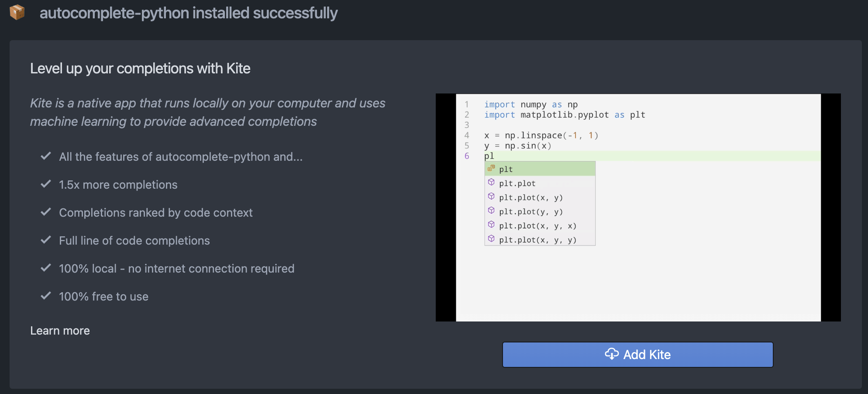
Task: Click checkmark next to 1.5x more completions
Action: [46, 184]
